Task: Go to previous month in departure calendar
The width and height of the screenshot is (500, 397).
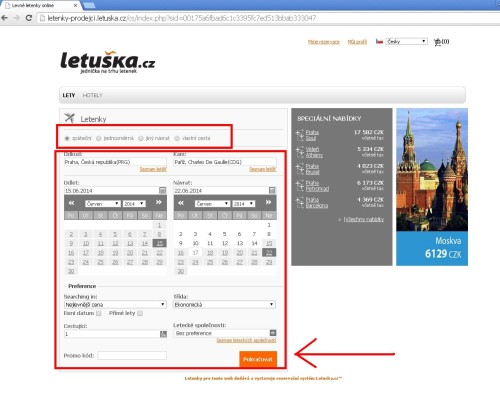Action: [x=71, y=203]
